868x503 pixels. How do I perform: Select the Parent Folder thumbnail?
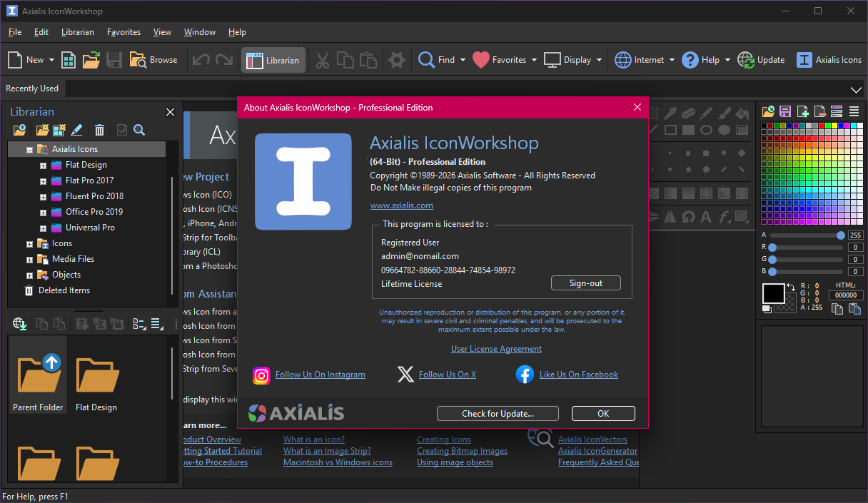[x=38, y=375]
